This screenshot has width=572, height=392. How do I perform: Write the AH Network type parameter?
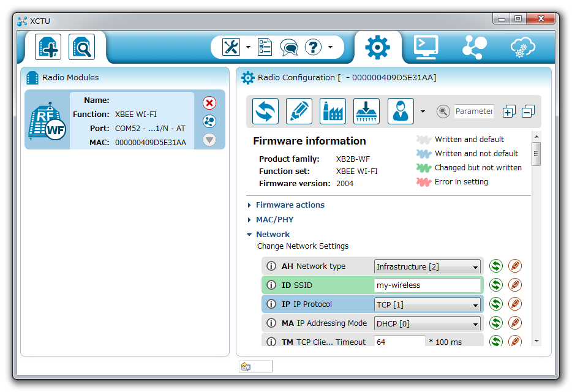click(x=515, y=266)
